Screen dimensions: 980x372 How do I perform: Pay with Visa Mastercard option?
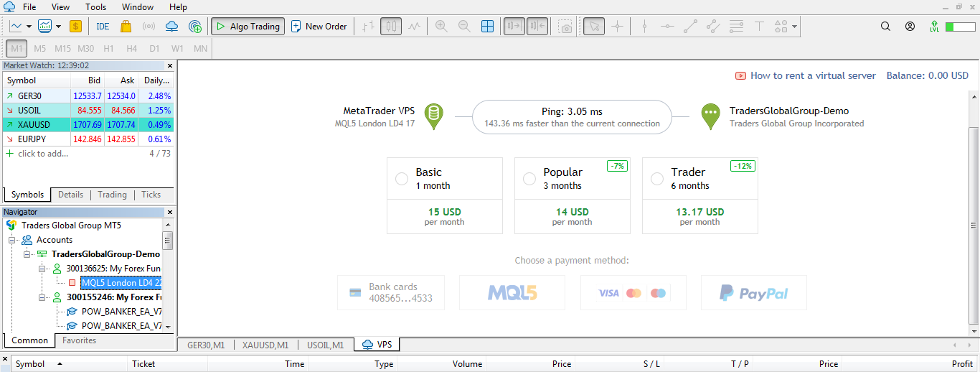[x=633, y=293]
